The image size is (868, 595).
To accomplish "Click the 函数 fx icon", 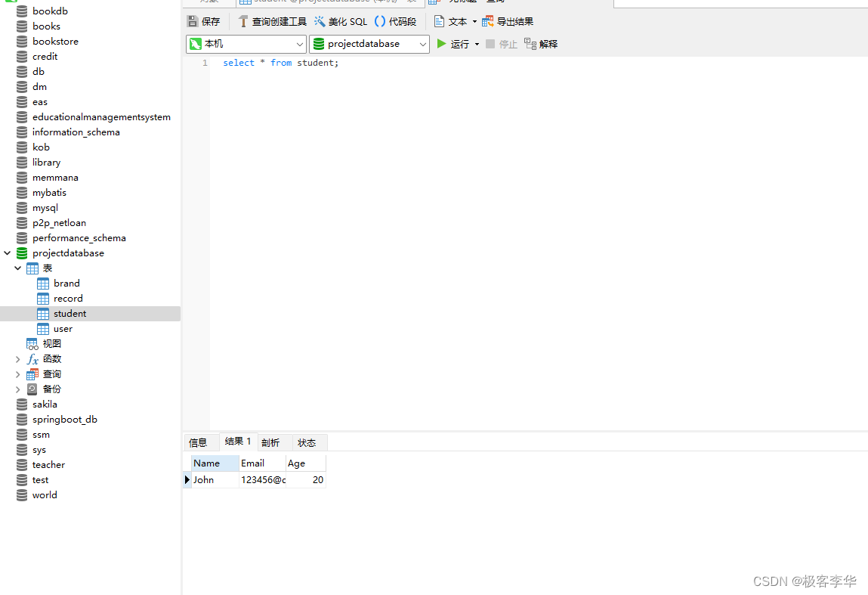I will click(x=32, y=359).
